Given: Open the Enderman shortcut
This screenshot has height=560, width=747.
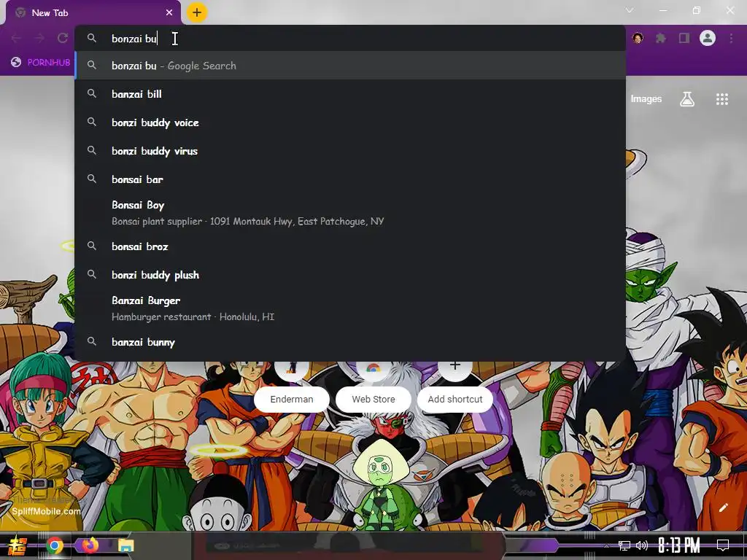Looking at the screenshot, I should [x=292, y=386].
